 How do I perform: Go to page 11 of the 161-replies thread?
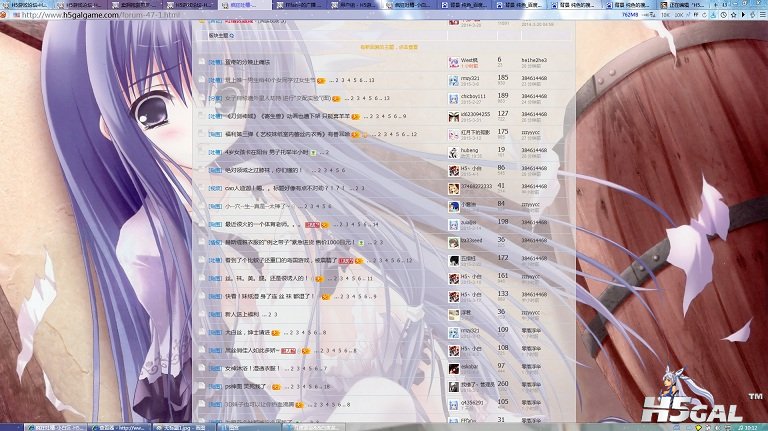(x=370, y=279)
